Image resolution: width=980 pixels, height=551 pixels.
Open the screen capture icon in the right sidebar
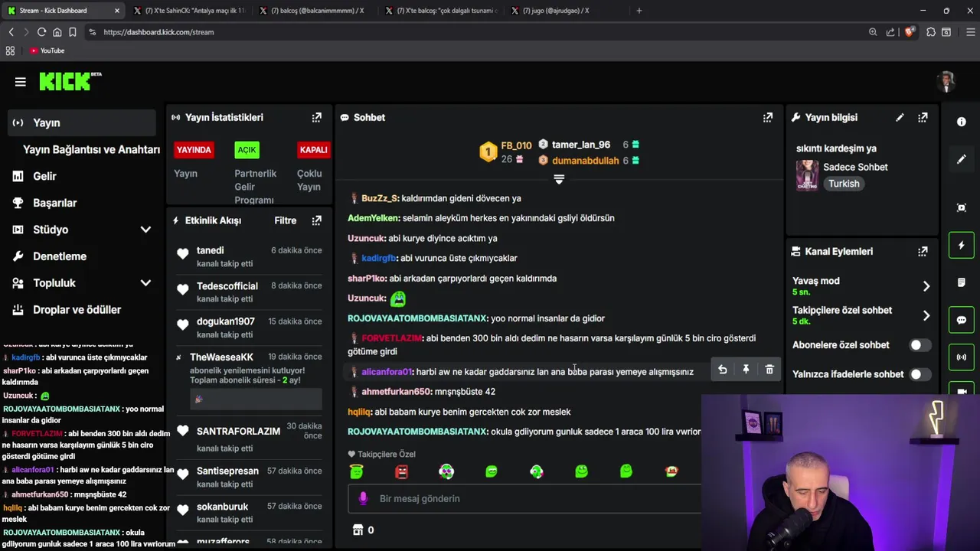tap(962, 207)
